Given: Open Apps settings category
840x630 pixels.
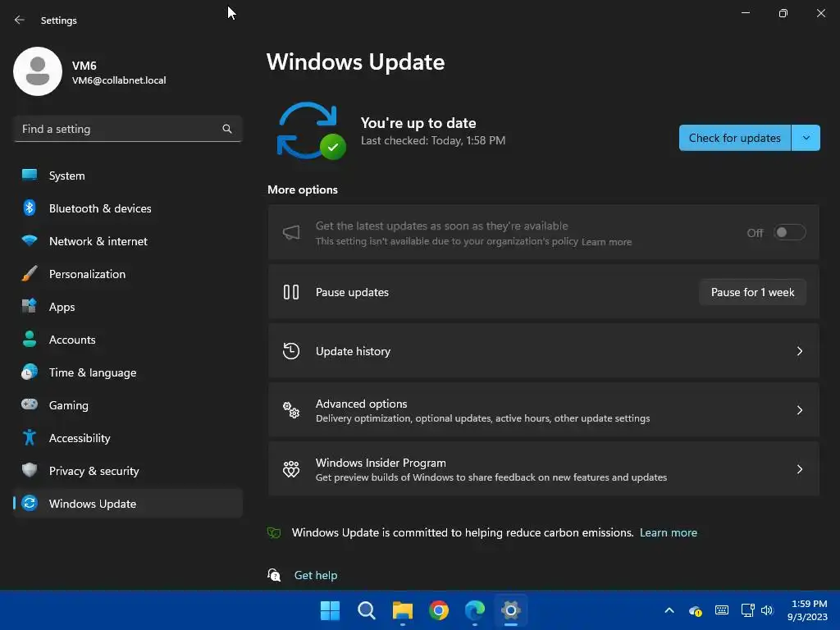Looking at the screenshot, I should click(x=128, y=306).
